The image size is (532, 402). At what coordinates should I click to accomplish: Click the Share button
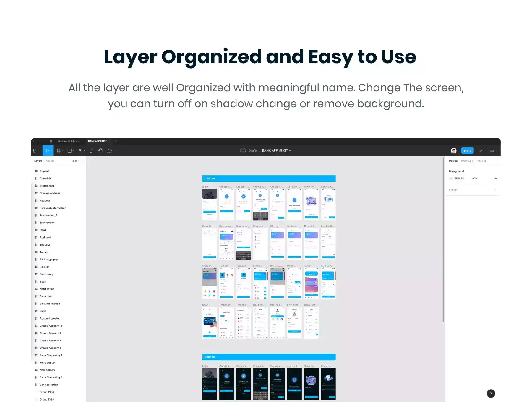tap(467, 151)
